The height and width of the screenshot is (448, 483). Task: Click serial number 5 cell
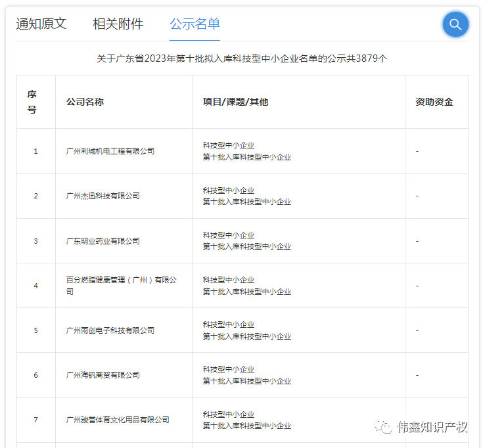[35, 330]
